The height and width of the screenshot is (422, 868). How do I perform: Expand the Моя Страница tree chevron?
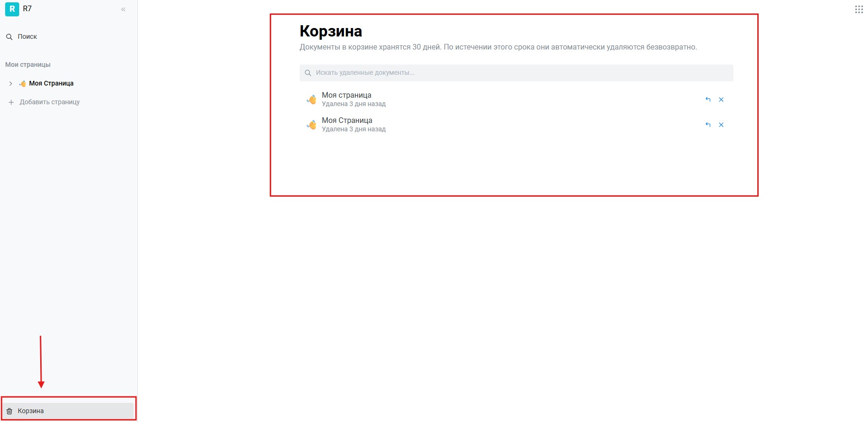11,83
